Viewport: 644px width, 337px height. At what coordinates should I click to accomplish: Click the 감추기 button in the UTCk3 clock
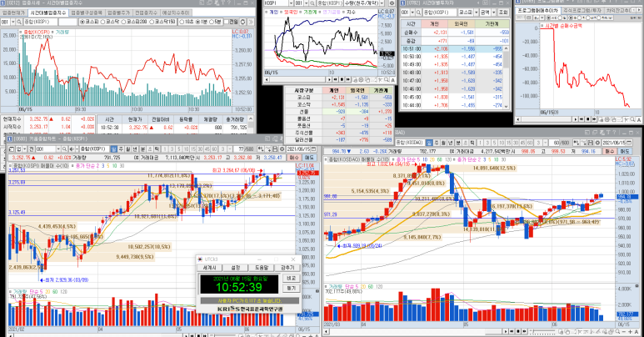coord(287,268)
